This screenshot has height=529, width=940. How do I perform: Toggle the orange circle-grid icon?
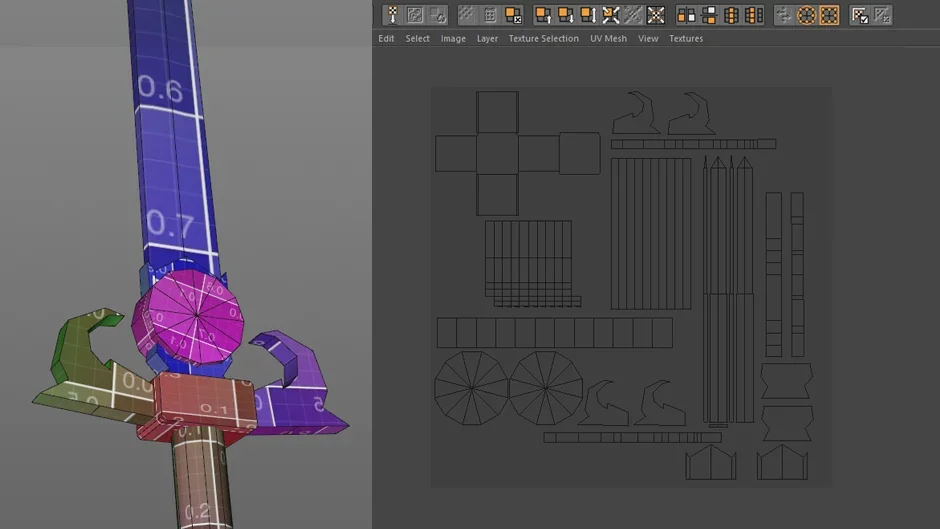tap(806, 15)
